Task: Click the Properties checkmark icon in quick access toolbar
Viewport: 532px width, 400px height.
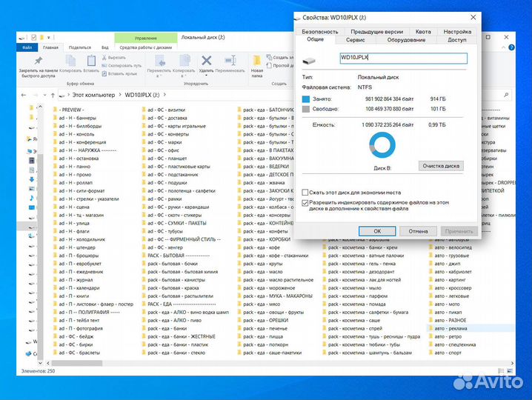Action: 33,37
